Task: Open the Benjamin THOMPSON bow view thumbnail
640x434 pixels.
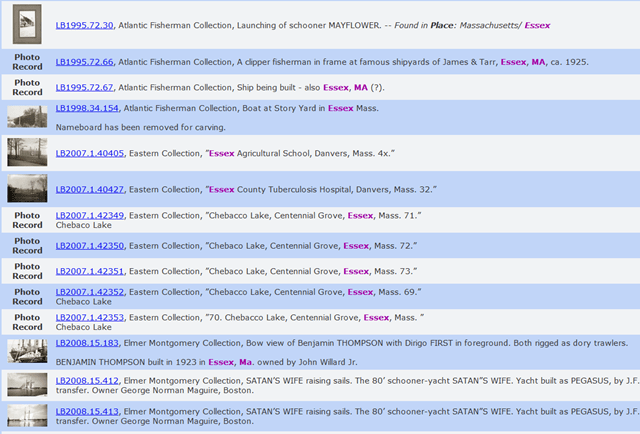Action: [27, 351]
